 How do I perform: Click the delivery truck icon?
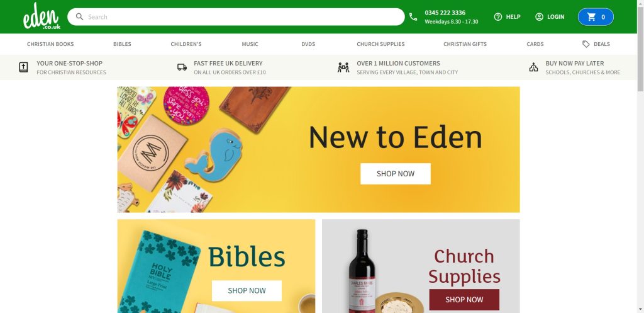(182, 67)
